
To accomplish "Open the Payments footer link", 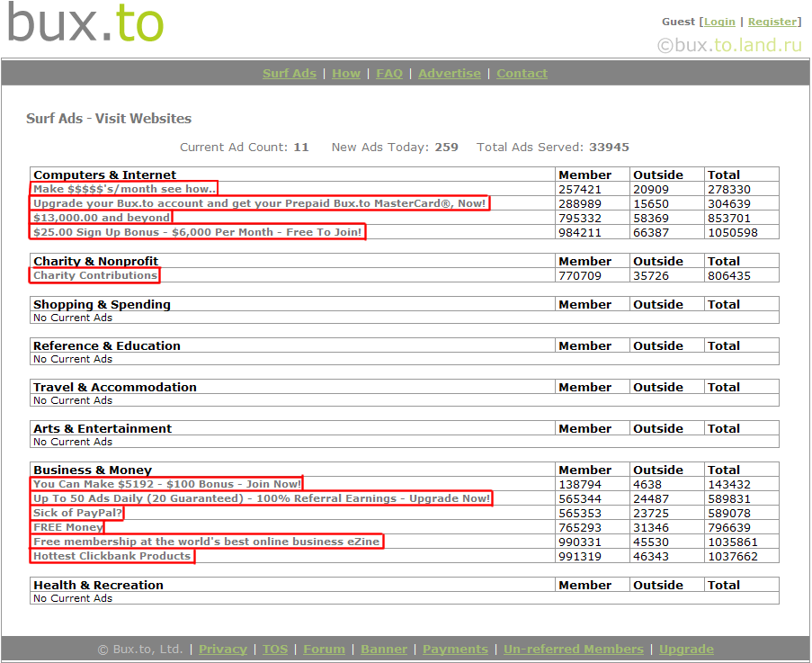I will [455, 649].
